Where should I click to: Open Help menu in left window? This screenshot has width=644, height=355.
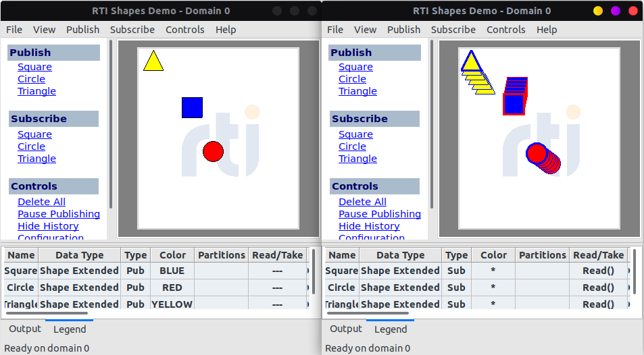pyautogui.click(x=226, y=30)
